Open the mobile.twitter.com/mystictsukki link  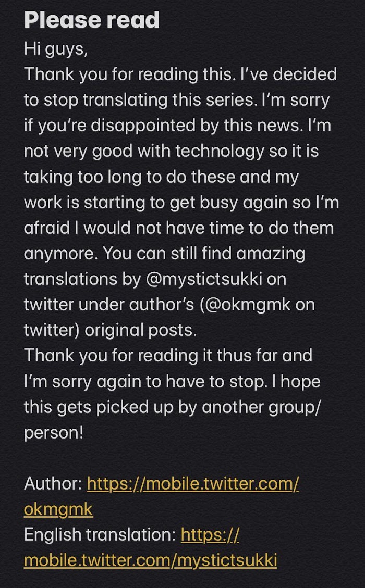click(x=150, y=560)
